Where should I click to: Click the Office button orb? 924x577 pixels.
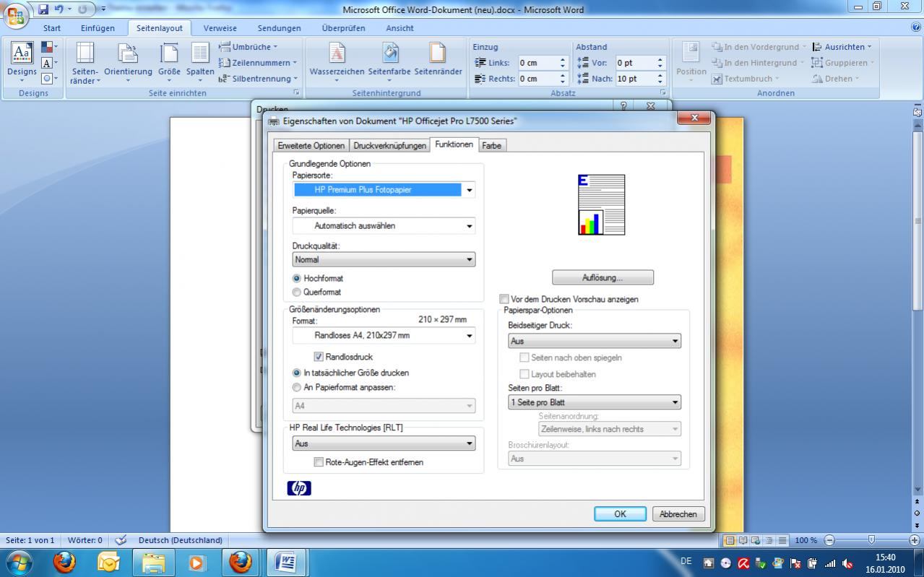pyautogui.click(x=16, y=15)
